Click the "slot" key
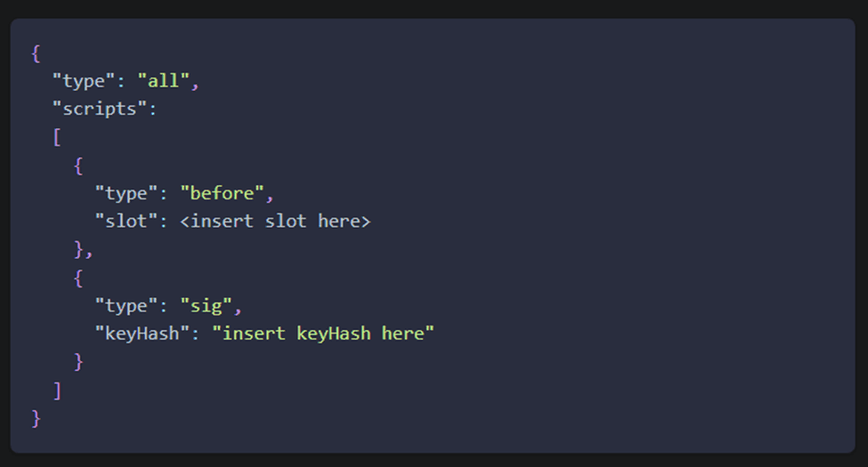The width and height of the screenshot is (868, 467). point(126,221)
